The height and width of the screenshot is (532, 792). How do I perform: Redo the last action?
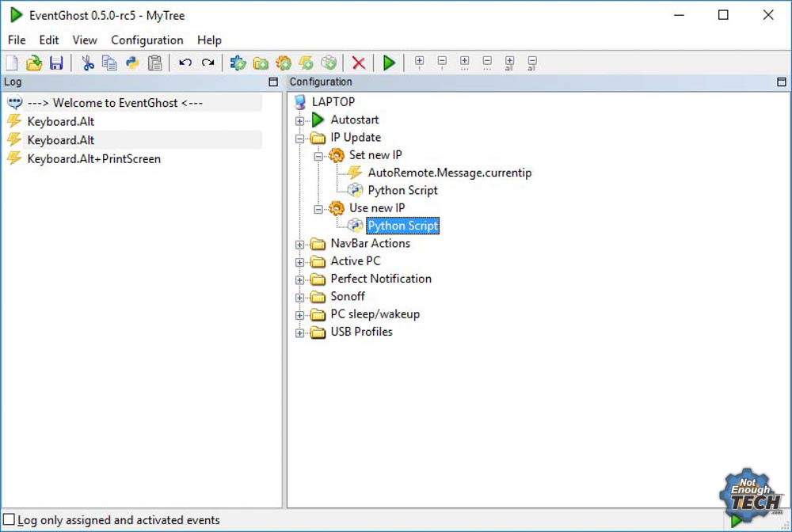[x=208, y=63]
